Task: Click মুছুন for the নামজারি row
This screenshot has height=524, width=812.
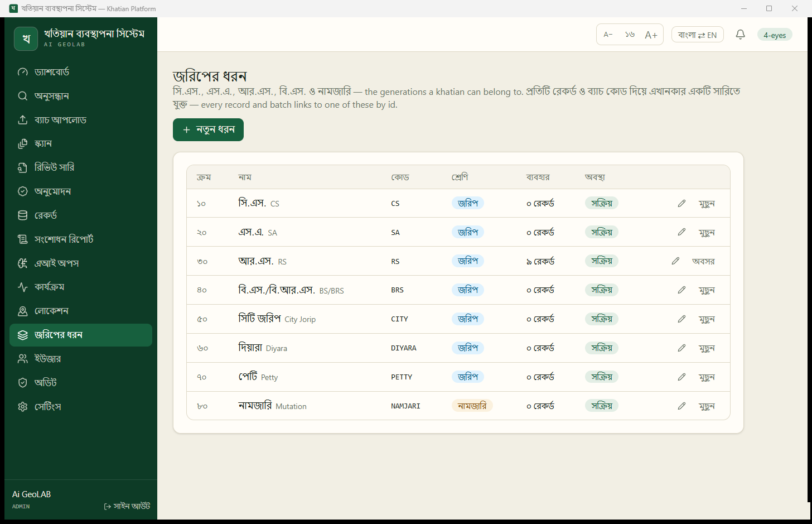Action: (x=707, y=406)
